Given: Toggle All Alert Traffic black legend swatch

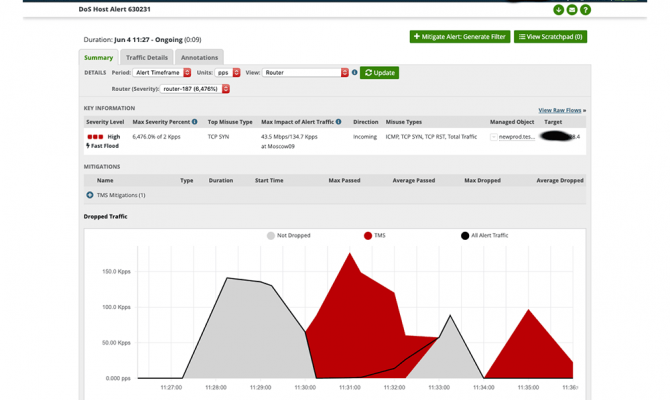Looking at the screenshot, I should [465, 235].
